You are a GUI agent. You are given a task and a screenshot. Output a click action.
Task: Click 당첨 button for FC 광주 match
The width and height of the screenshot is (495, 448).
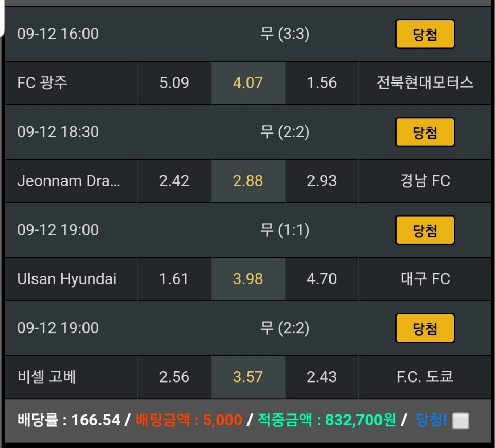pos(425,34)
